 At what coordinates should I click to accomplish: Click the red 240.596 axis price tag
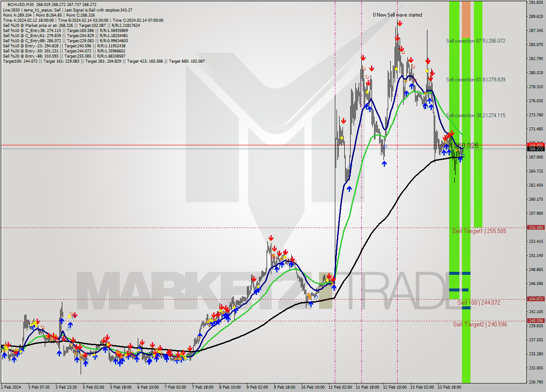pyautogui.click(x=536, y=321)
